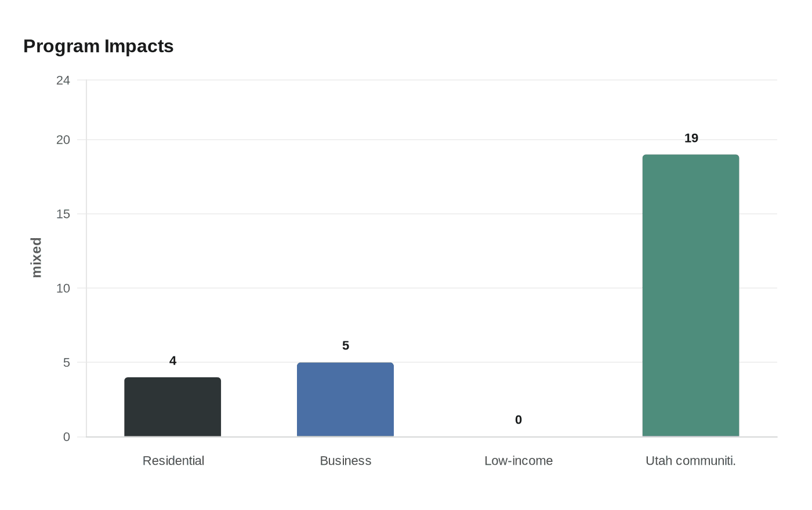Click the Program Impacts chart title
The width and height of the screenshot is (812, 510).
point(99,46)
